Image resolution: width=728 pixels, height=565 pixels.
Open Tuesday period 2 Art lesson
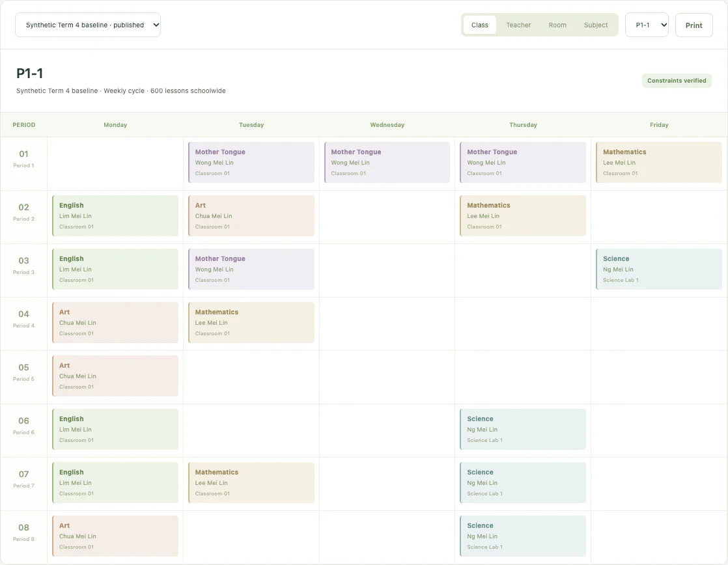(x=251, y=216)
